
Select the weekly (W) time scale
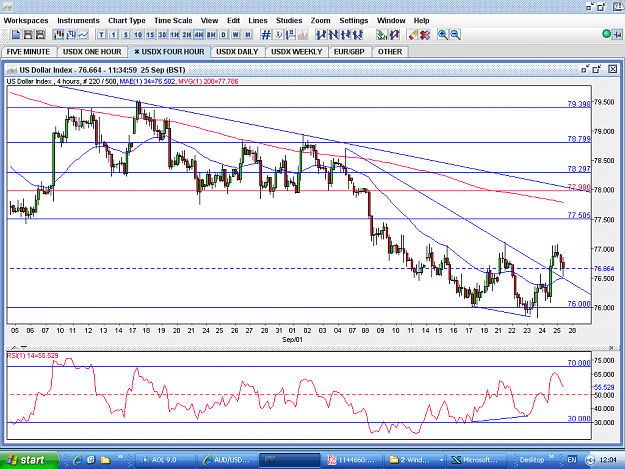[x=236, y=35]
